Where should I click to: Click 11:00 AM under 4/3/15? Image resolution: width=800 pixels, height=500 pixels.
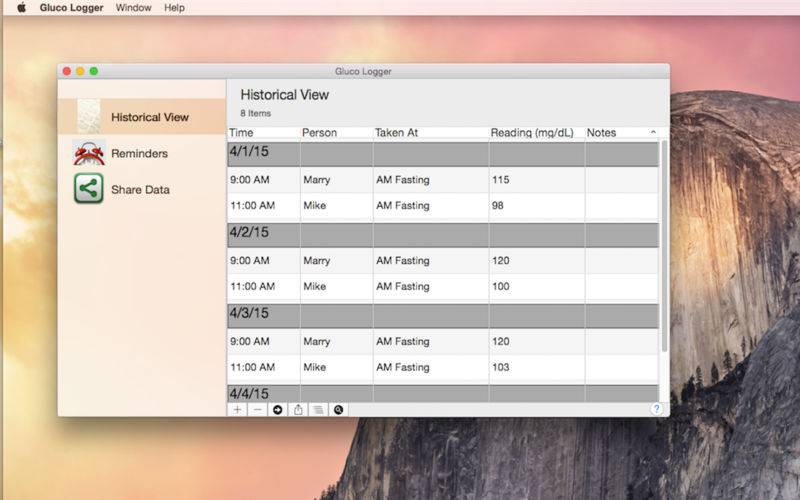click(253, 367)
